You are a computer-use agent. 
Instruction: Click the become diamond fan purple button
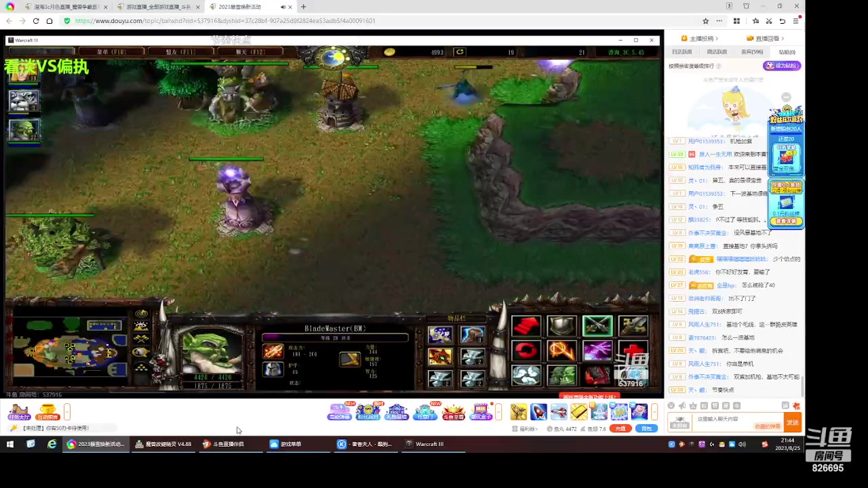click(782, 66)
